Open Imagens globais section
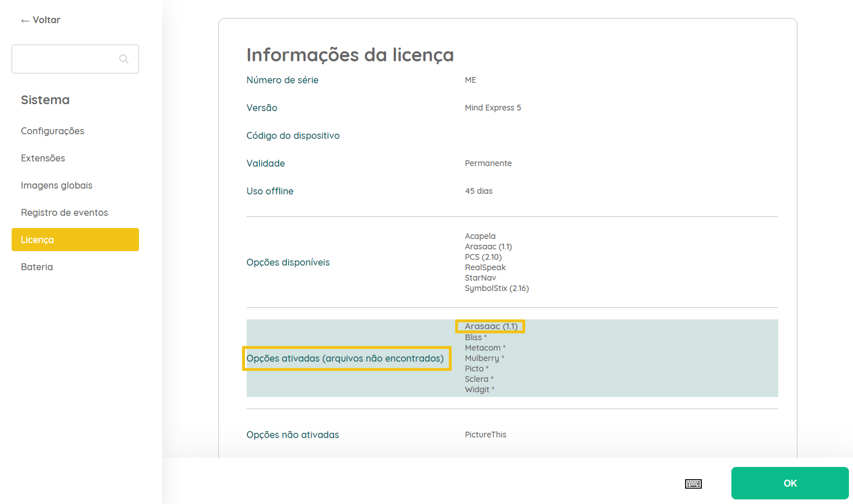This screenshot has width=853, height=504. pos(57,185)
